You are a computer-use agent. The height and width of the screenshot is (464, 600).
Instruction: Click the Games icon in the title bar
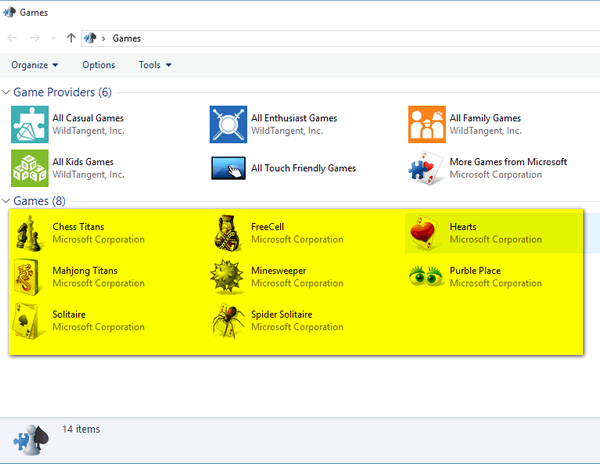click(x=10, y=12)
